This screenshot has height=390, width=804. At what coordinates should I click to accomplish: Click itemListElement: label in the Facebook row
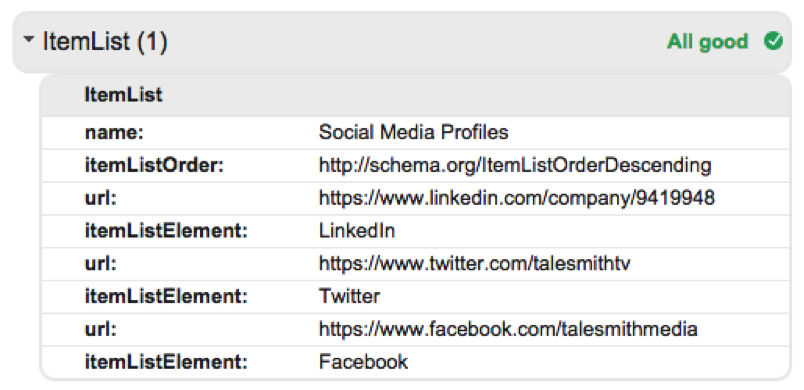point(166,362)
